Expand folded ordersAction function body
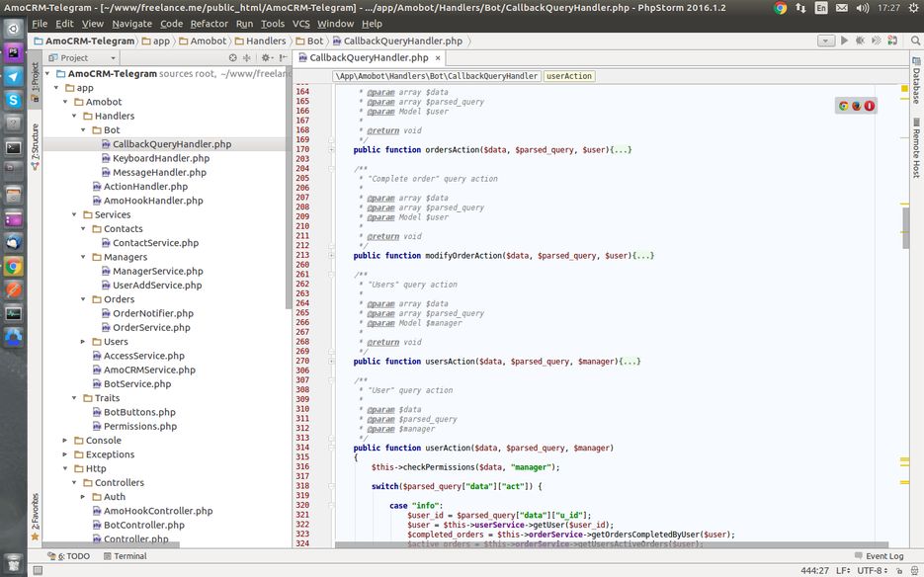This screenshot has width=924, height=577. [x=332, y=150]
